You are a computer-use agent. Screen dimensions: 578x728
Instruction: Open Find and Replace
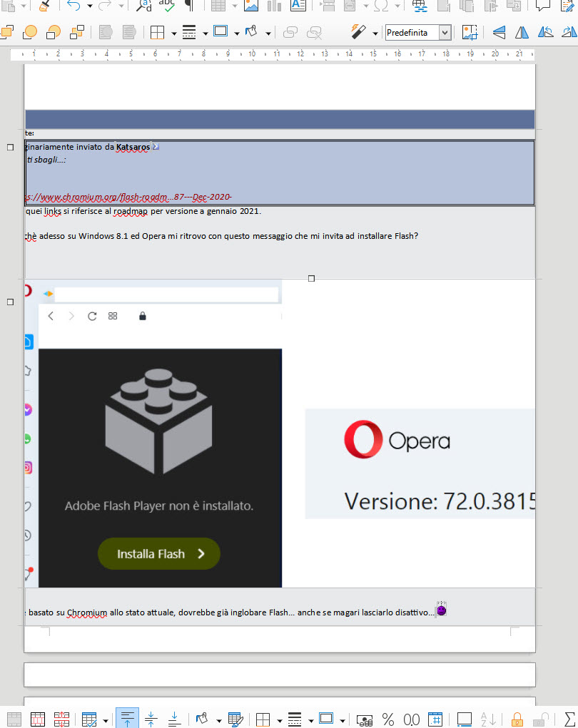click(x=143, y=5)
